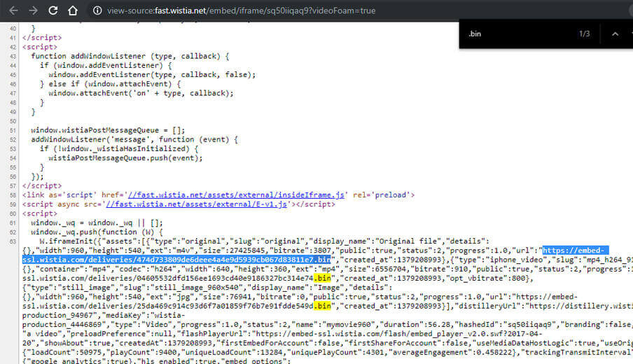Screen dimensions: 633x364
Task: Click 'window.wistiaPostMessageQueue = [];' line
Action: coord(108,130)
